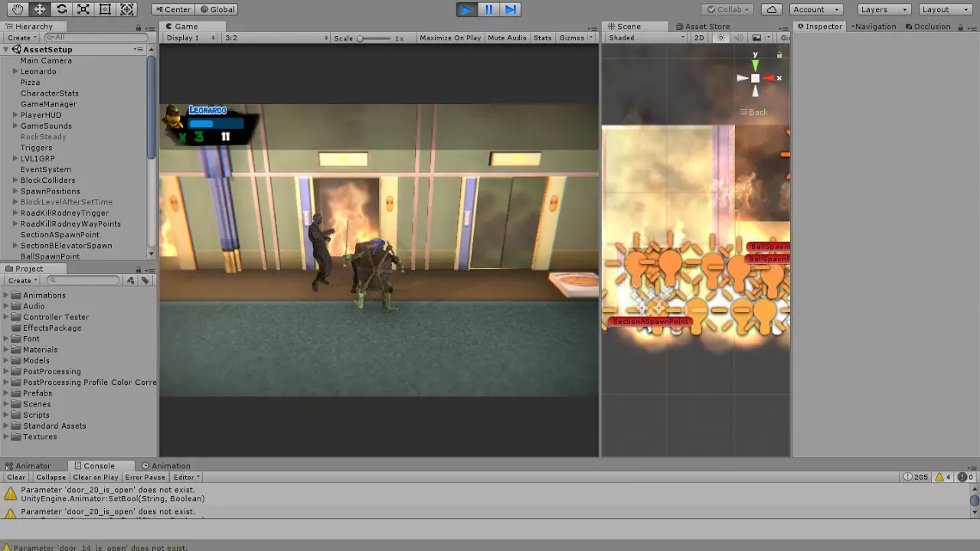
Task: Filter console warning messages count 4
Action: pyautogui.click(x=942, y=477)
